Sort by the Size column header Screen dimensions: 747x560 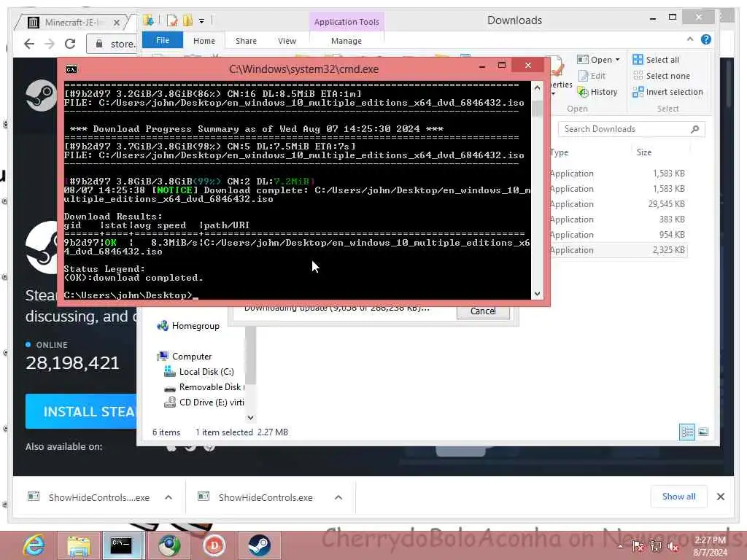644,152
